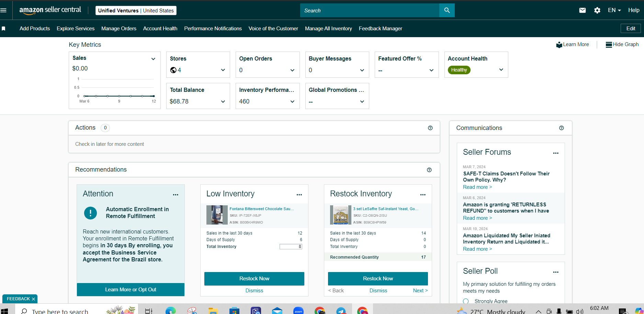Read more about SAFE-T Claims post
The height and width of the screenshot is (314, 644).
(x=477, y=187)
